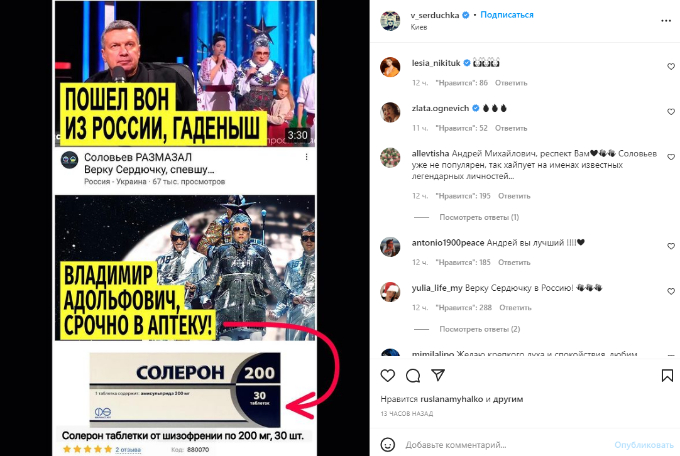Like the post with heart icon

coord(387,375)
